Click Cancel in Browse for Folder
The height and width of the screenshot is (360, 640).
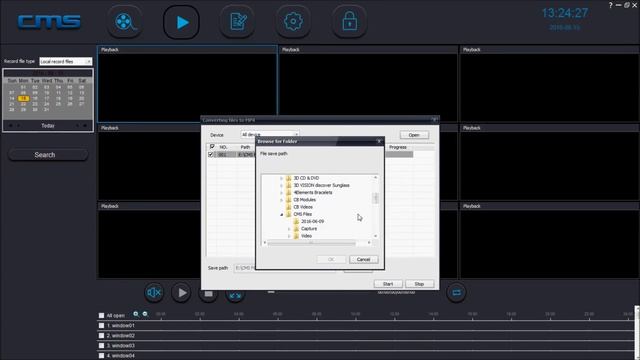coord(363,260)
